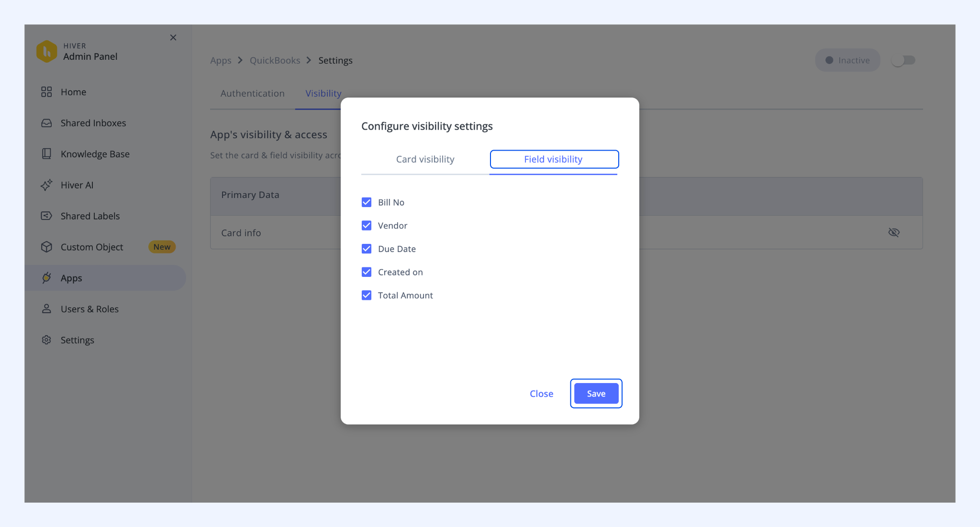
Task: Uncheck the Vendor checkbox
Action: point(367,225)
